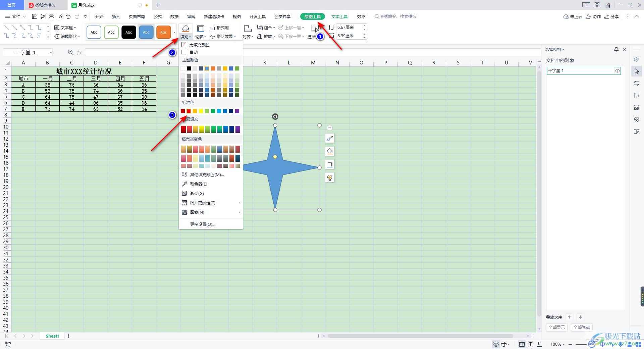Click the normal grid view icon in the status bar
The image size is (644, 349).
(x=522, y=344)
